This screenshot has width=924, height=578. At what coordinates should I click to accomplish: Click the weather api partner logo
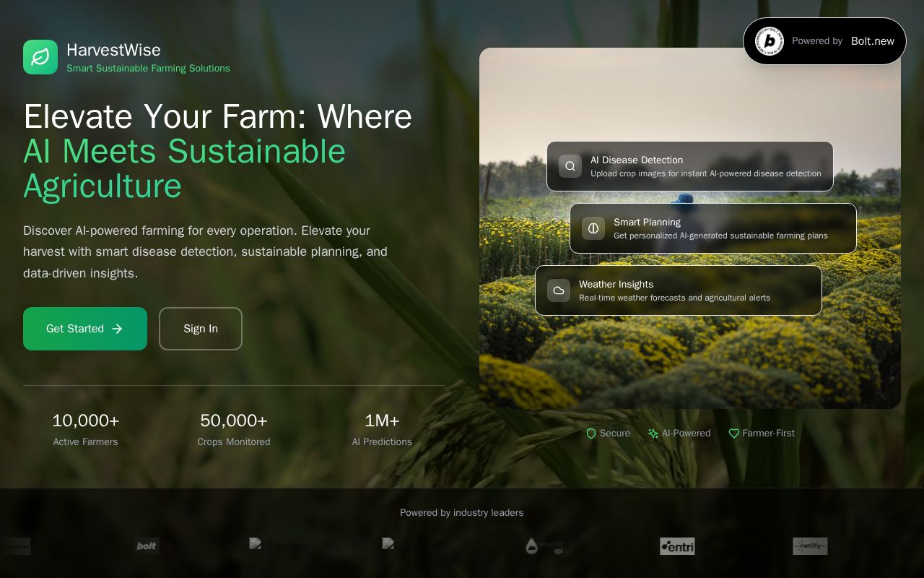(x=544, y=546)
